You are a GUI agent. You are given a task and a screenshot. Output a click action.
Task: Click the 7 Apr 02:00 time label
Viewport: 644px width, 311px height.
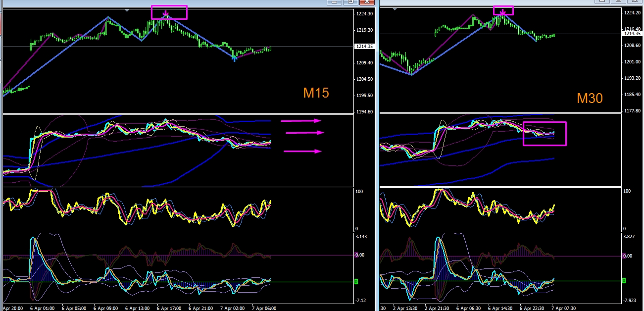(232, 308)
